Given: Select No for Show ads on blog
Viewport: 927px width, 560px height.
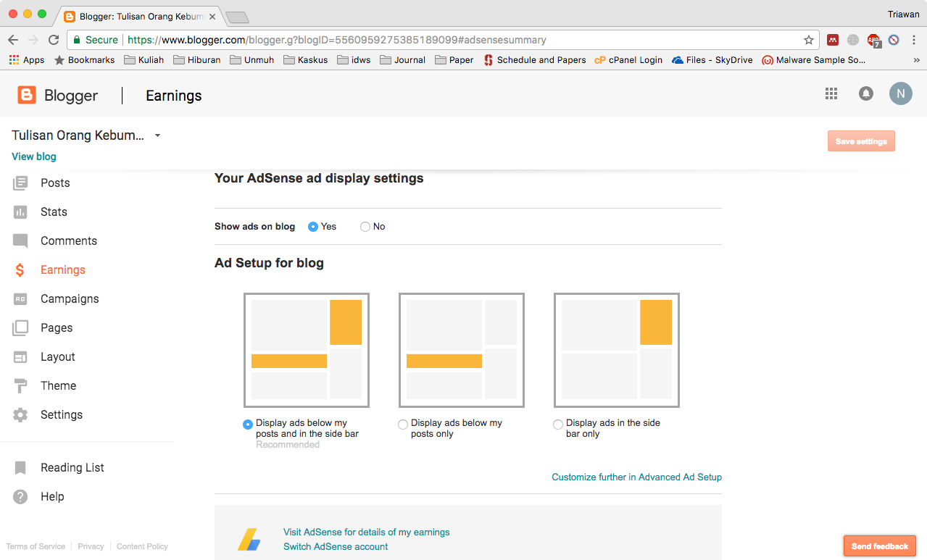Looking at the screenshot, I should point(365,227).
